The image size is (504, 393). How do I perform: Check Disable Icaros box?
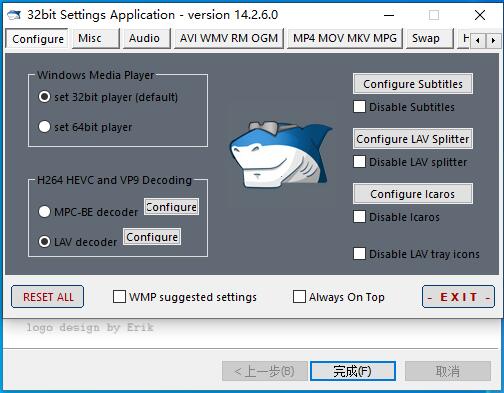[x=359, y=217]
